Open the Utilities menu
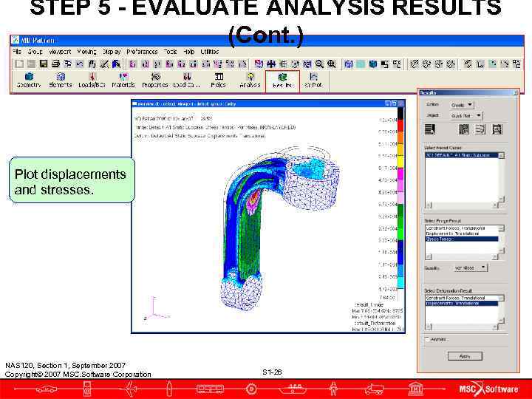The width and height of the screenshot is (532, 399). [210, 52]
